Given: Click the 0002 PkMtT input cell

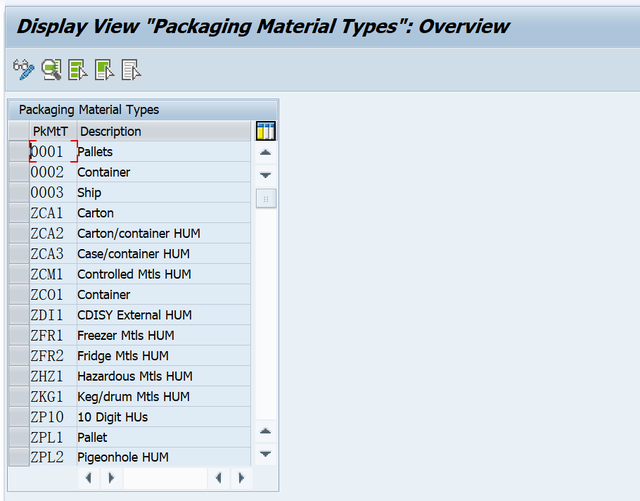Looking at the screenshot, I should (x=53, y=172).
